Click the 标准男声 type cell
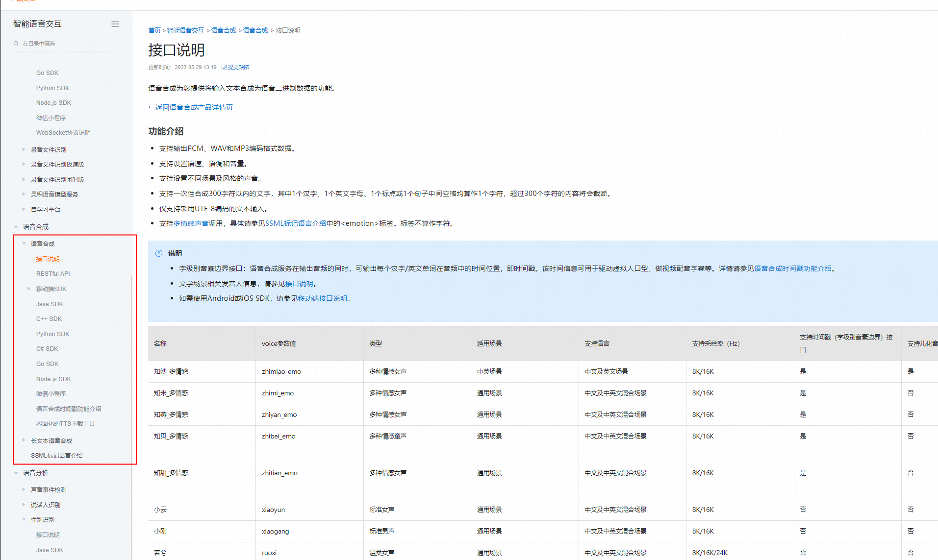Viewport: 938px width, 560px height. pos(417,531)
